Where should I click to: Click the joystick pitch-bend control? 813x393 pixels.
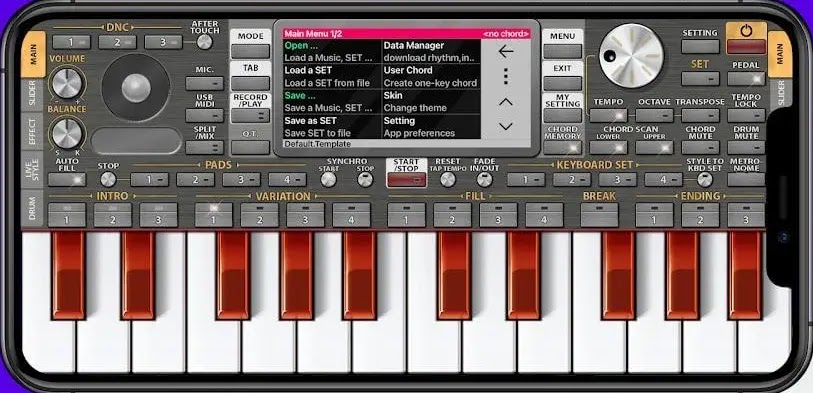[x=136, y=88]
